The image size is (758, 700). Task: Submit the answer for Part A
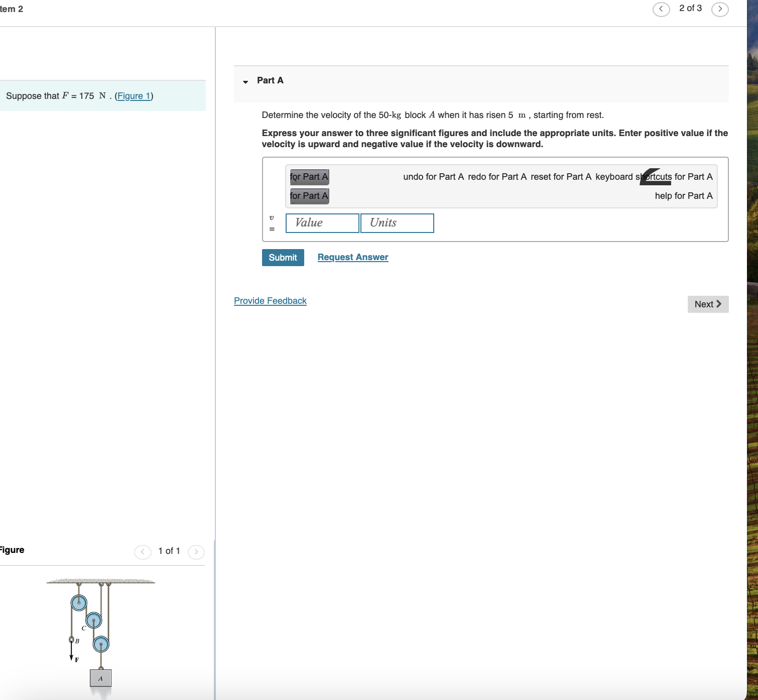point(283,257)
